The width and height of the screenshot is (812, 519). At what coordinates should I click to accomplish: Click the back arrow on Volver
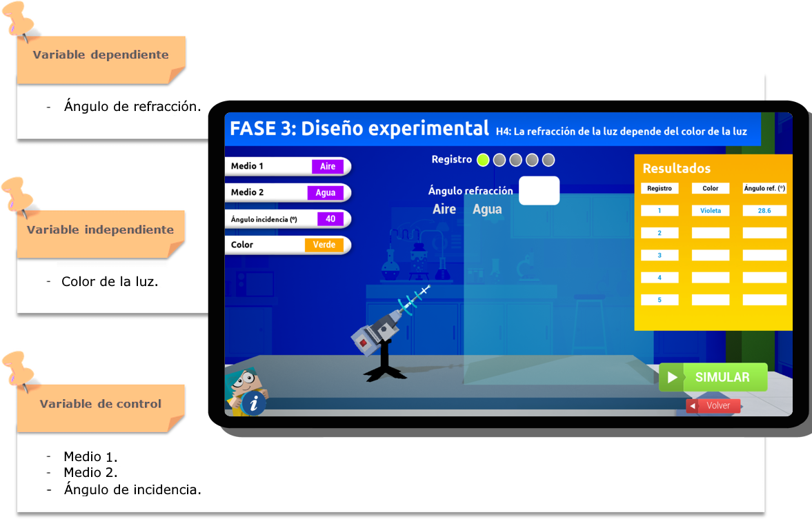693,406
